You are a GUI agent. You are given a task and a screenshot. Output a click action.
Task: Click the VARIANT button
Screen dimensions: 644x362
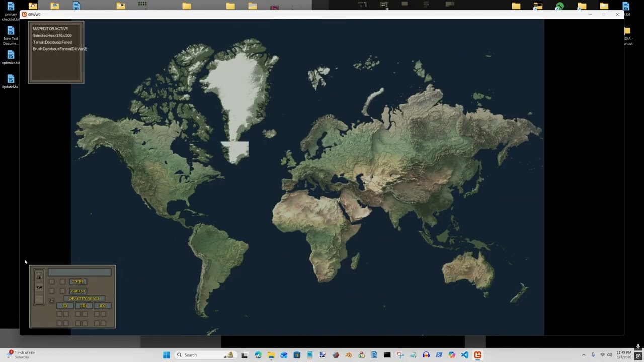click(78, 291)
